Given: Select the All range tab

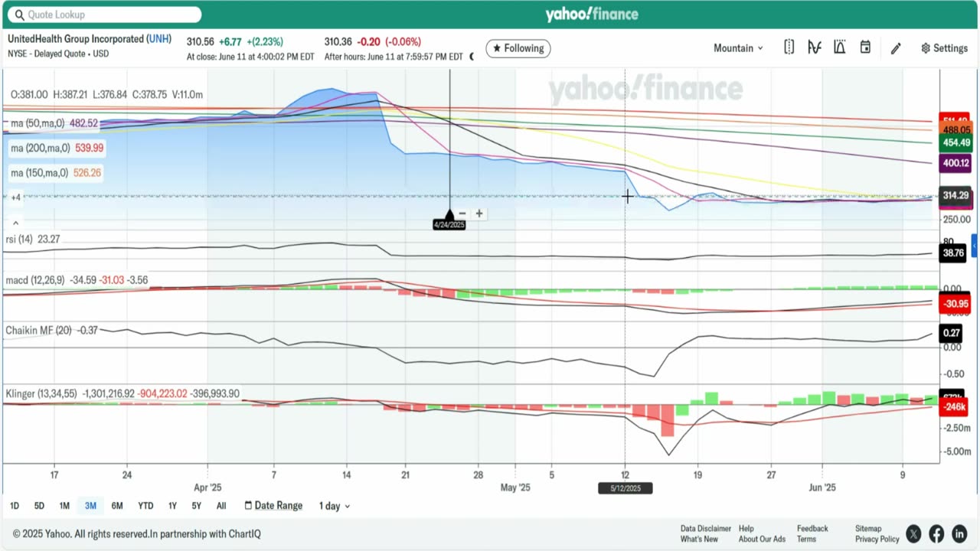Looking at the screenshot, I should (221, 506).
